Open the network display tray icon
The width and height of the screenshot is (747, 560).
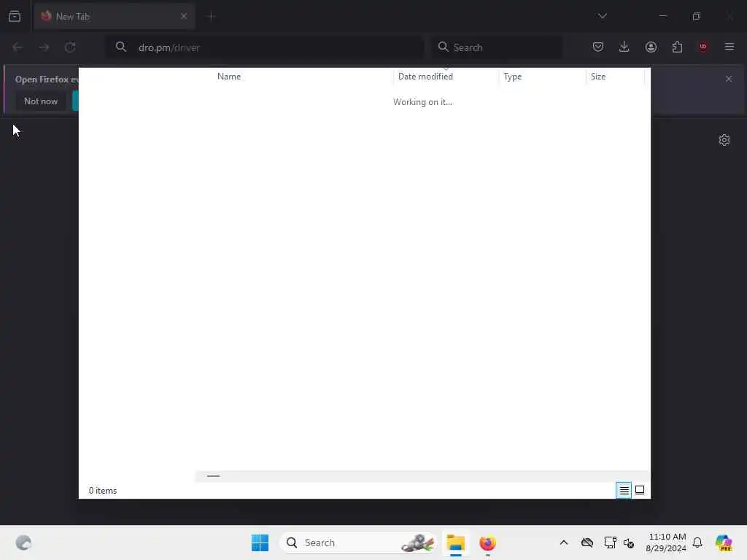(610, 542)
